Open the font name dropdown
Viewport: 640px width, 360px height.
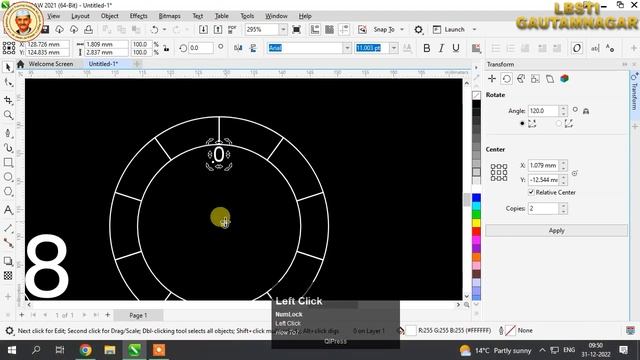coord(347,48)
